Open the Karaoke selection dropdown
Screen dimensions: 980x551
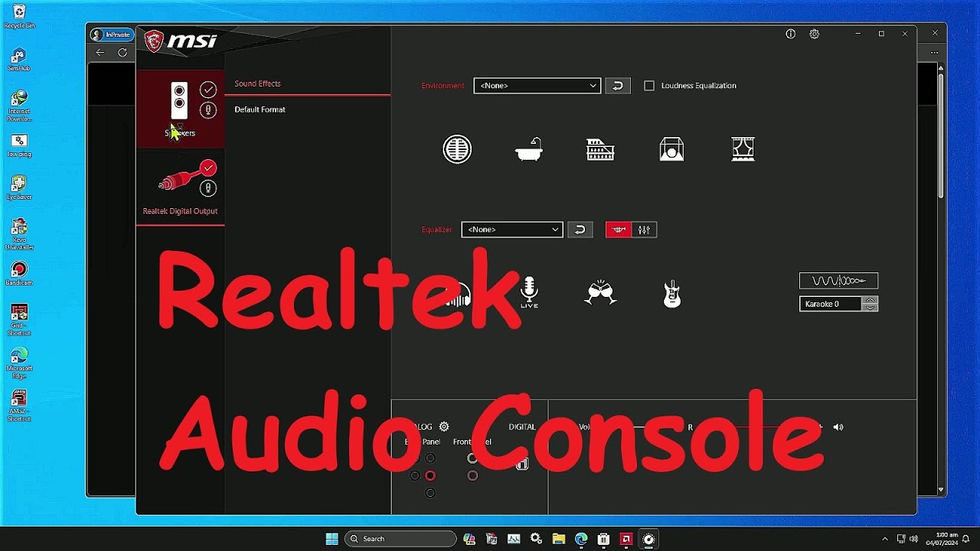pos(870,304)
